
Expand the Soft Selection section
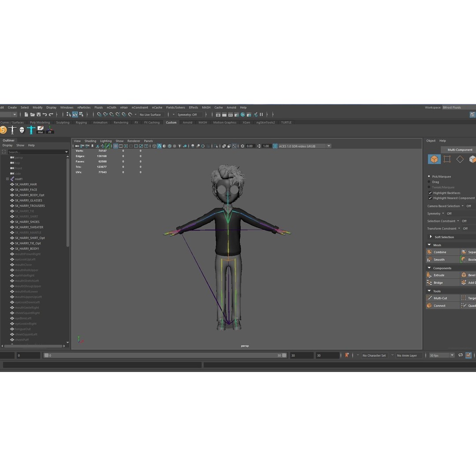[431, 237]
